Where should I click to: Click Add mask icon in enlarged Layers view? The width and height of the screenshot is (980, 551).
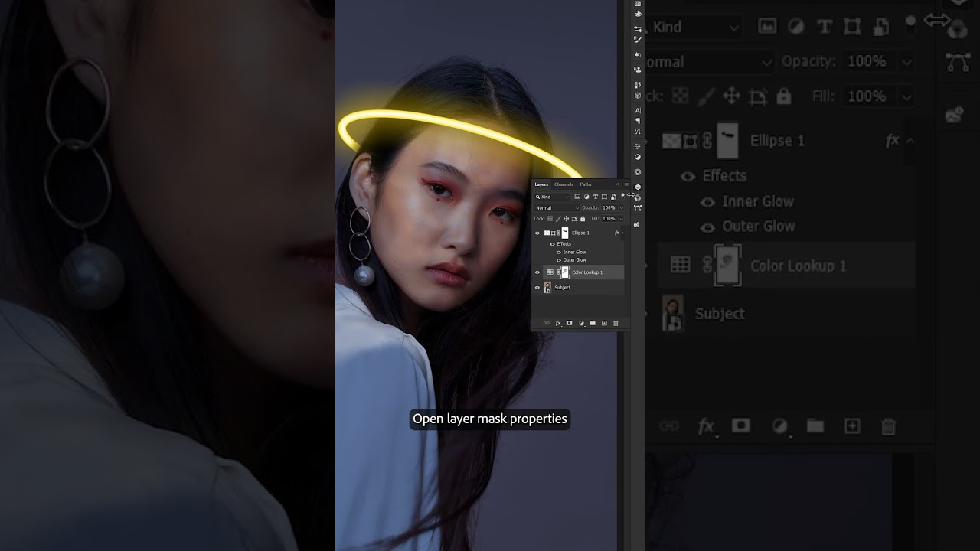point(741,425)
